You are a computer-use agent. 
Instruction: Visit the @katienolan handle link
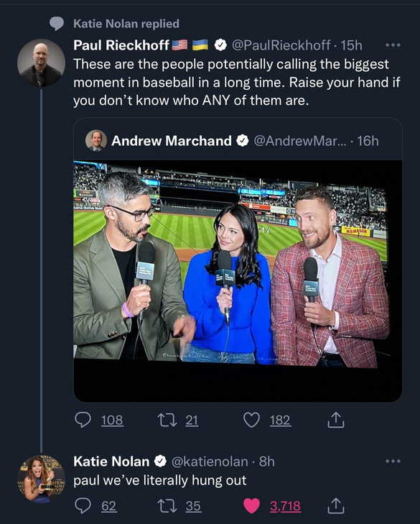[x=210, y=461]
